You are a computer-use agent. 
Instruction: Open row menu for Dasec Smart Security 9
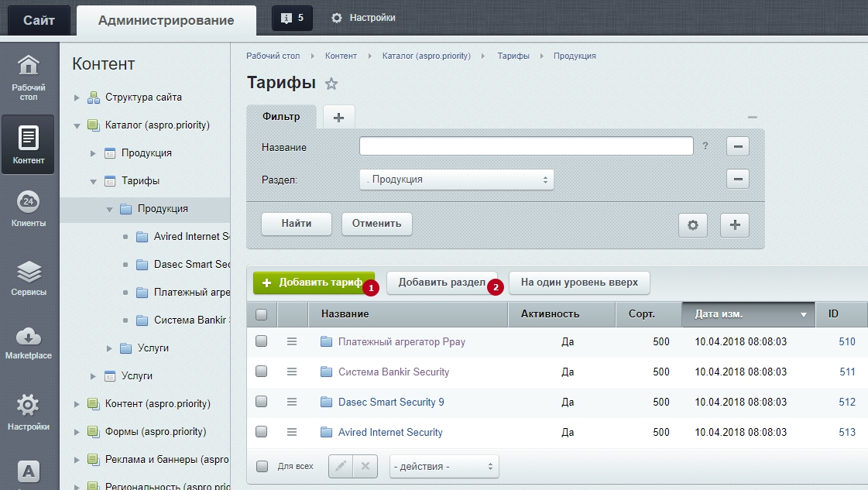(x=292, y=402)
